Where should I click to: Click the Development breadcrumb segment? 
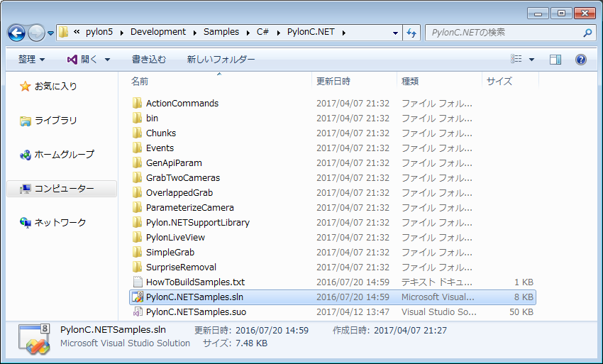[x=158, y=32]
